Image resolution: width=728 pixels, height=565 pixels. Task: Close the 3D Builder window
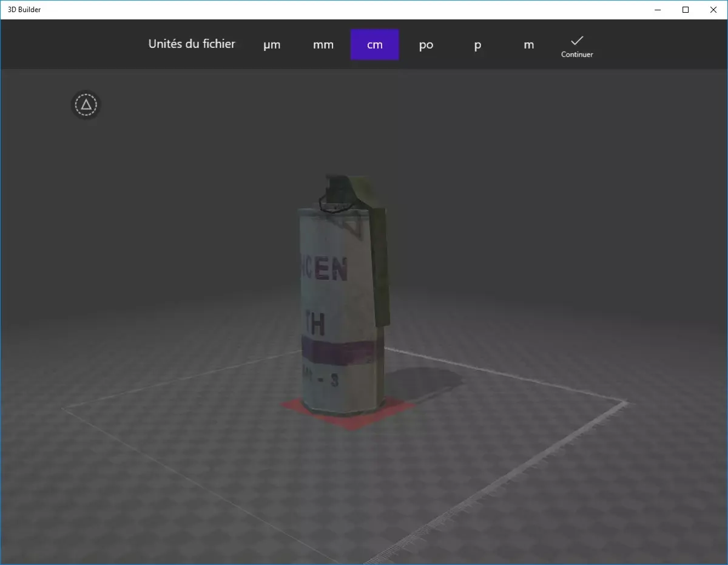pos(713,10)
